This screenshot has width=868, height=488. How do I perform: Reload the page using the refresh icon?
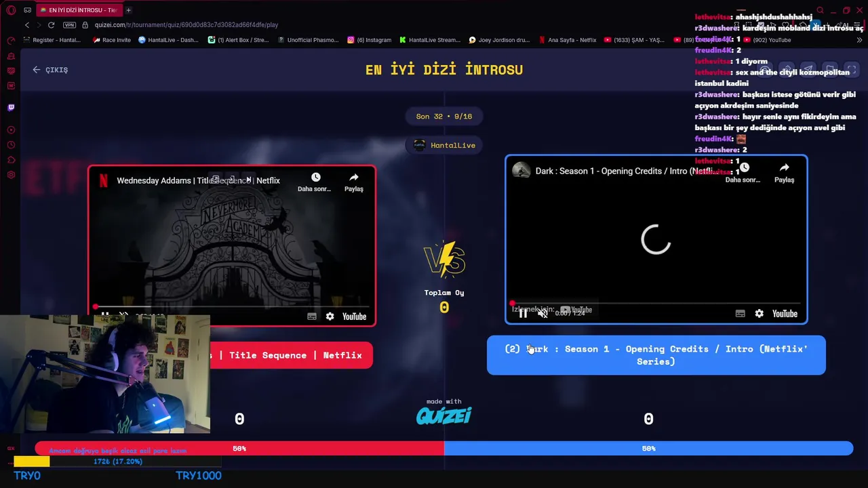(x=51, y=25)
